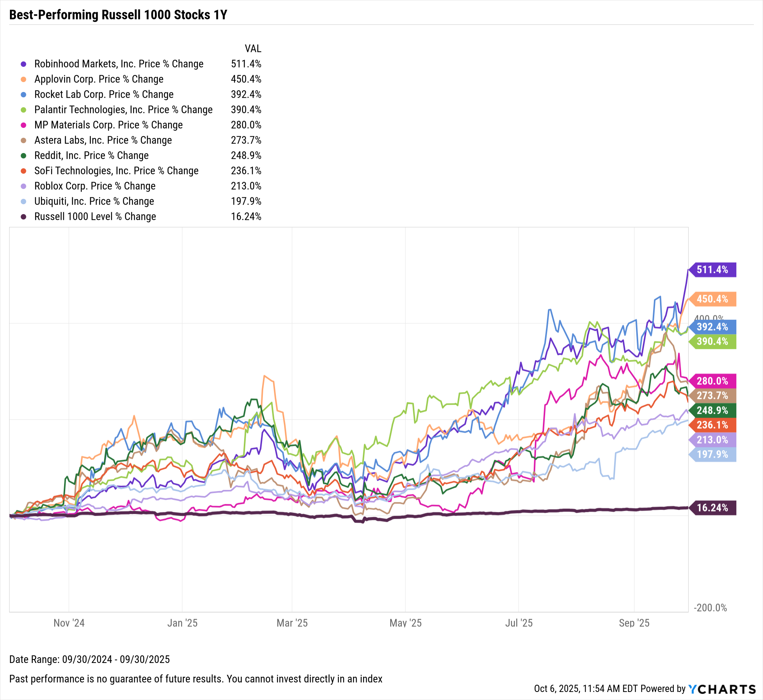This screenshot has width=763, height=700.
Task: Select the SoFi Technologies legend label
Action: (116, 171)
